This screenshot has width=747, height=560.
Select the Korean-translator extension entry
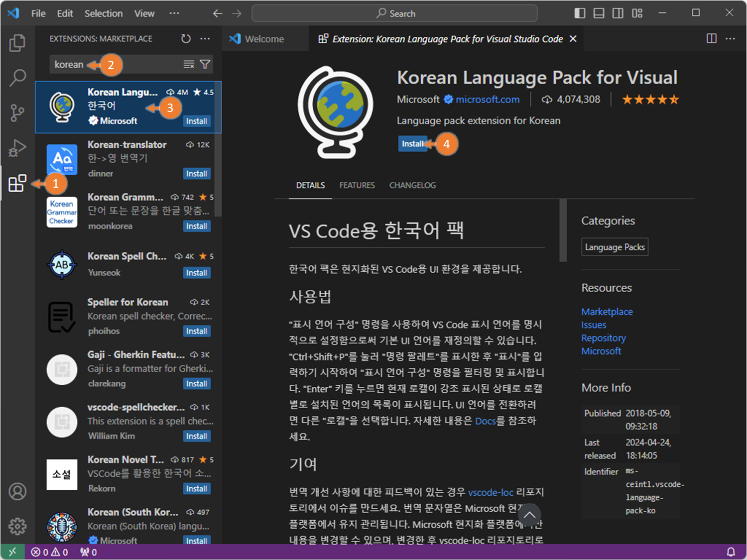pos(128,159)
